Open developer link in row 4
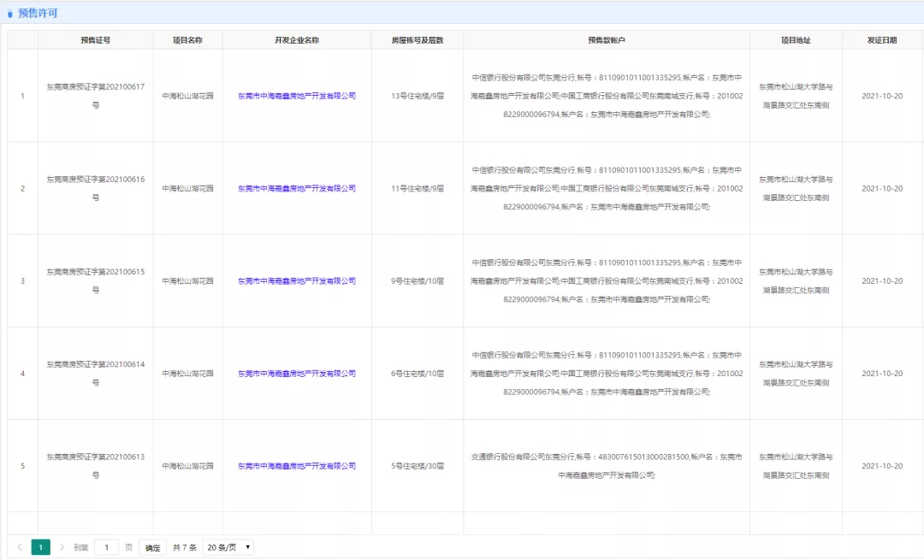924x560 pixels. coord(296,374)
